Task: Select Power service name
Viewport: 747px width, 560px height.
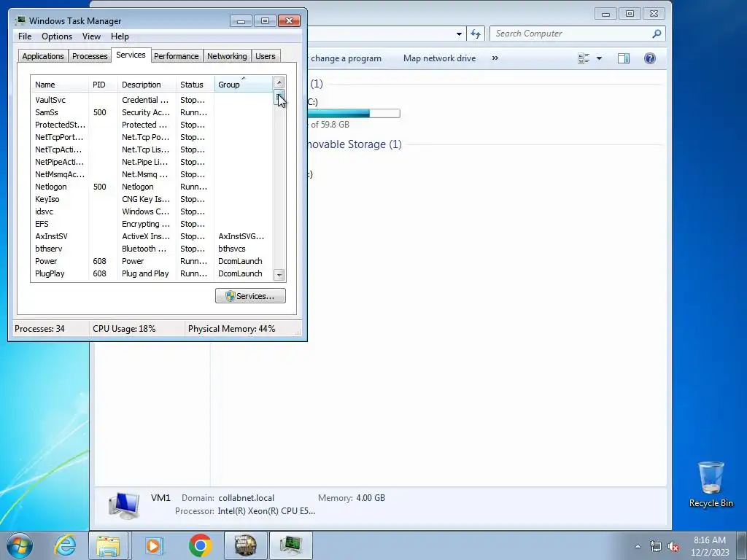Action: (46, 261)
